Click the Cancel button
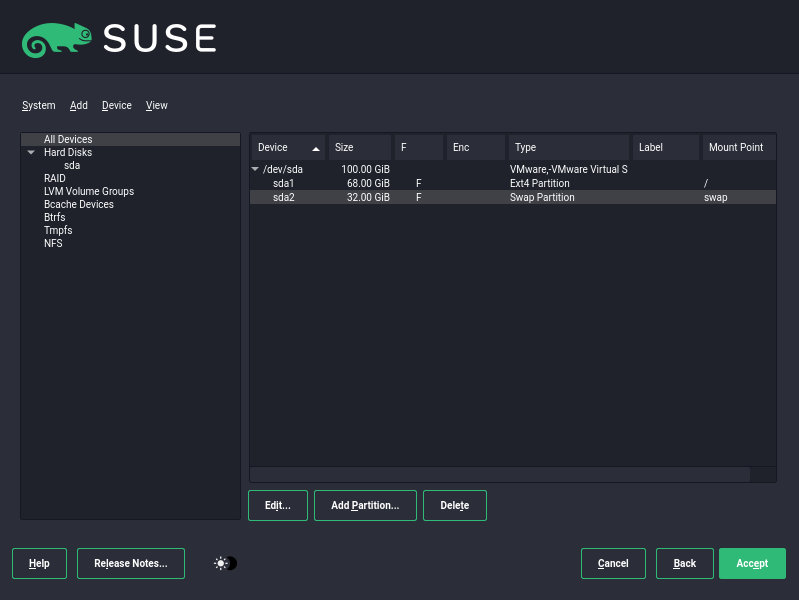 click(613, 563)
